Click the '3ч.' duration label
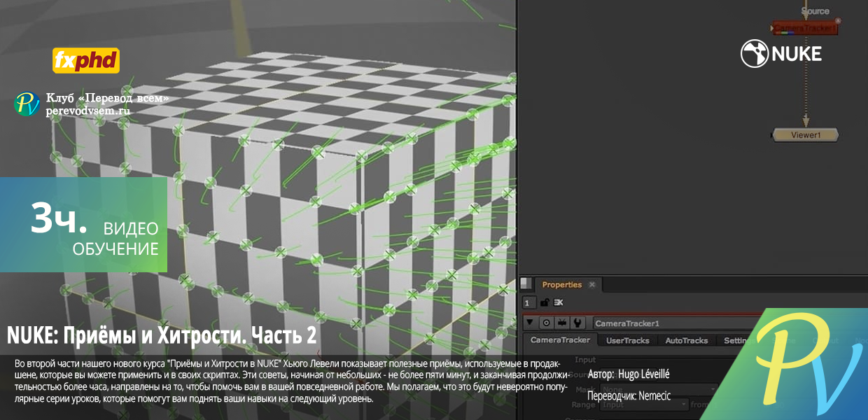The height and width of the screenshot is (420, 868). coord(59,218)
